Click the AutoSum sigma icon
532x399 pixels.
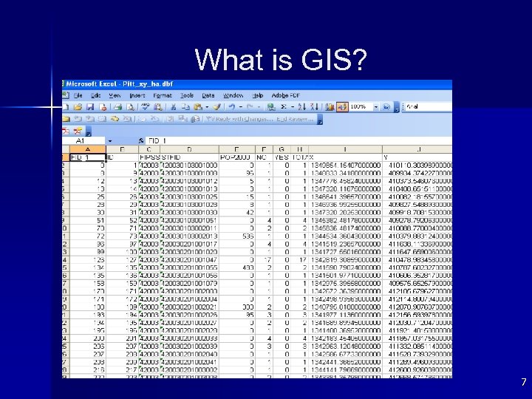click(283, 107)
